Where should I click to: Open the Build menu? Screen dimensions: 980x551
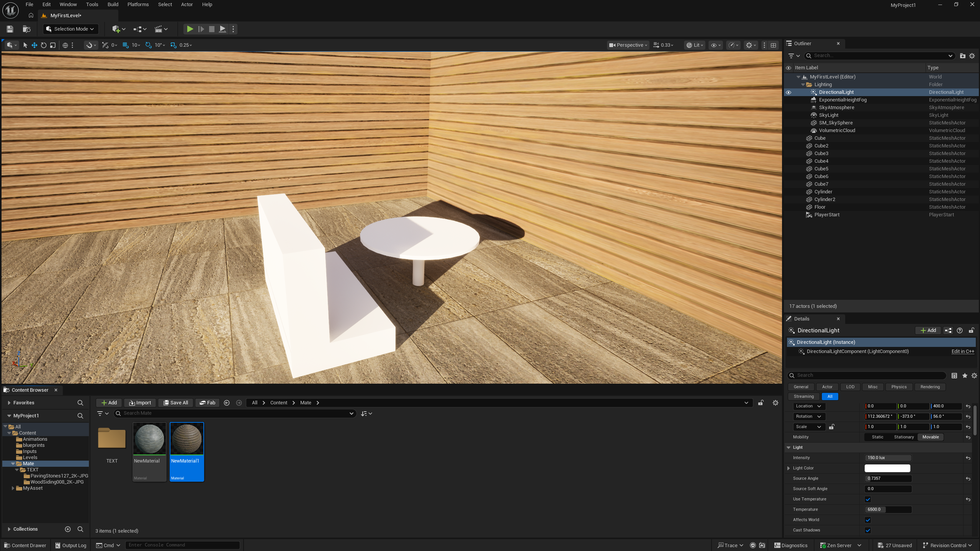coord(113,5)
